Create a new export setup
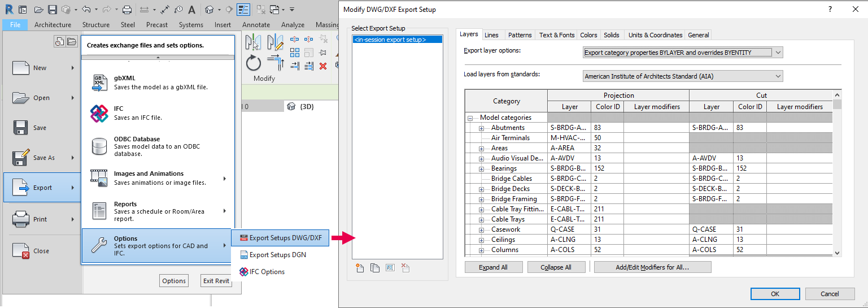 point(360,268)
